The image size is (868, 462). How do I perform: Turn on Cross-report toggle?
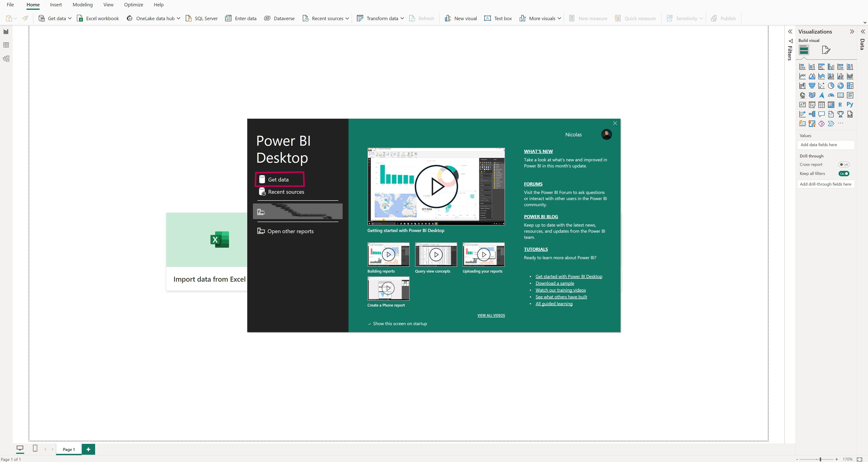(x=844, y=164)
